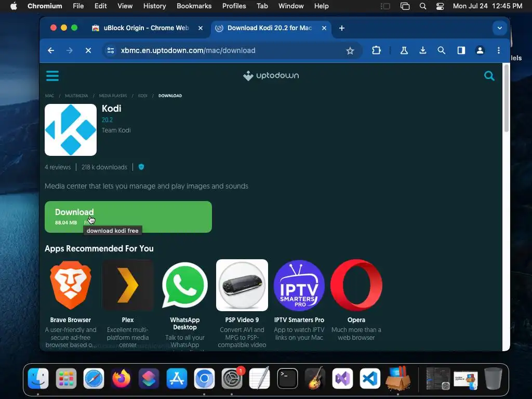Click the MAC breadcrumb link
This screenshot has height=399, width=532.
click(49, 96)
